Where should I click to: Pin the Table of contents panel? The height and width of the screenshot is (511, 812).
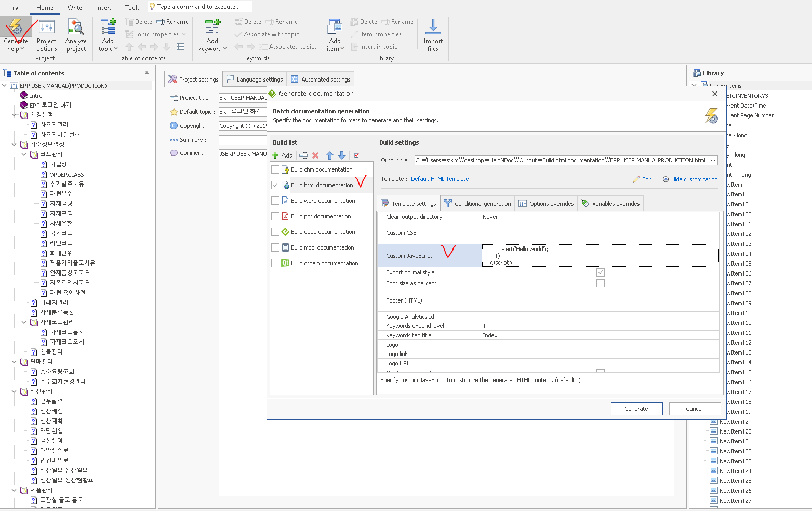pos(147,73)
